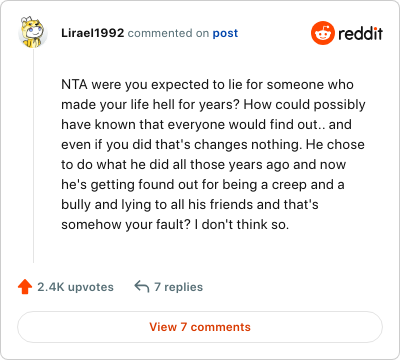Click the View 7 comments button

pyautogui.click(x=200, y=327)
